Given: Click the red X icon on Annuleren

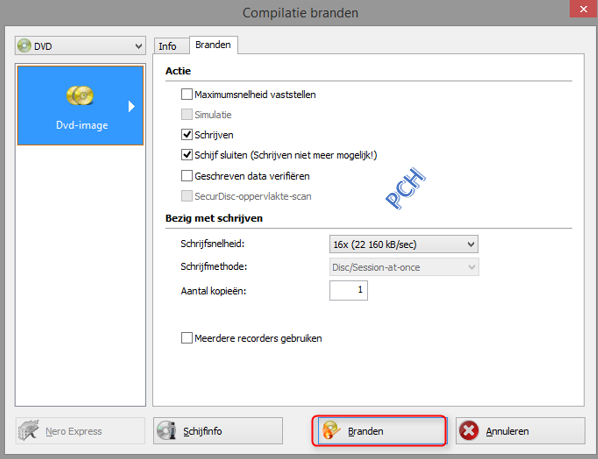Looking at the screenshot, I should [x=469, y=431].
